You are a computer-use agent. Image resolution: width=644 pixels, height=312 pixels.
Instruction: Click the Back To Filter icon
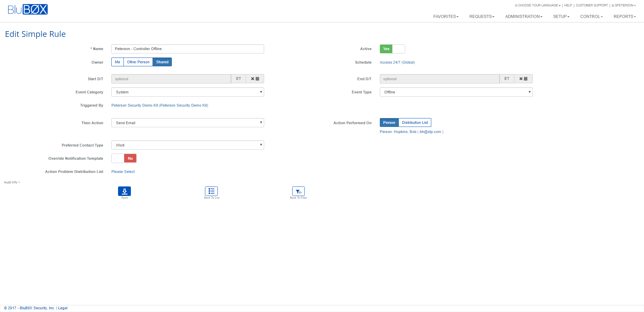click(x=298, y=191)
